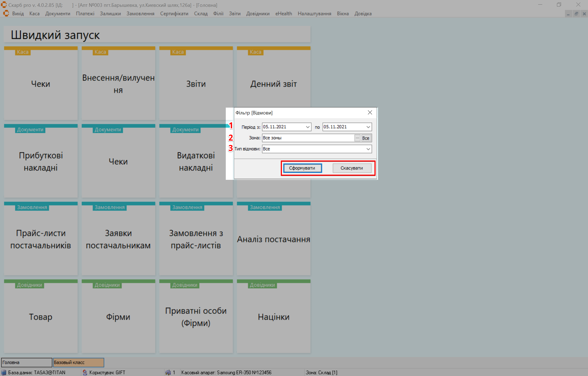Expand the по end date dropdown
This screenshot has width=588, height=376.
pyautogui.click(x=368, y=127)
